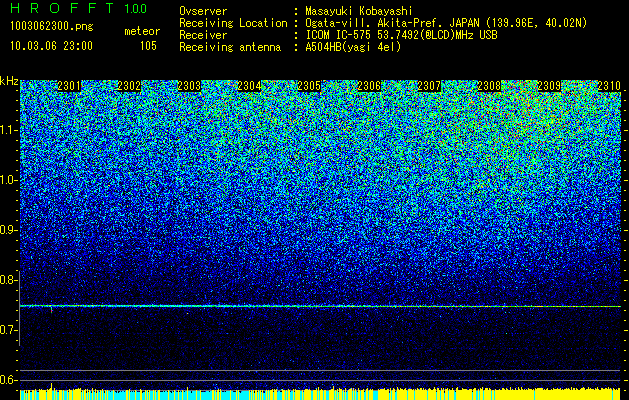Screen dimensions: 629x400
Task: Click the 0.6 kHz axis label
Action: point(8,380)
